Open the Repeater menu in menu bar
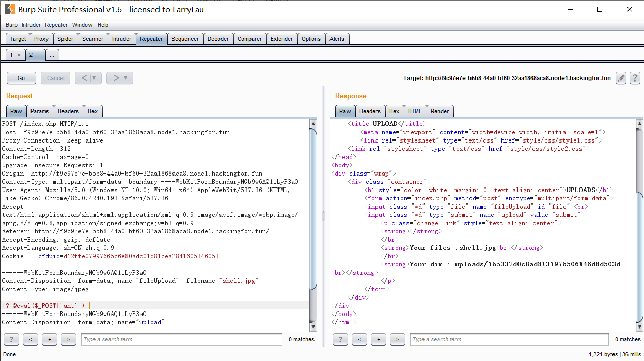 (56, 25)
